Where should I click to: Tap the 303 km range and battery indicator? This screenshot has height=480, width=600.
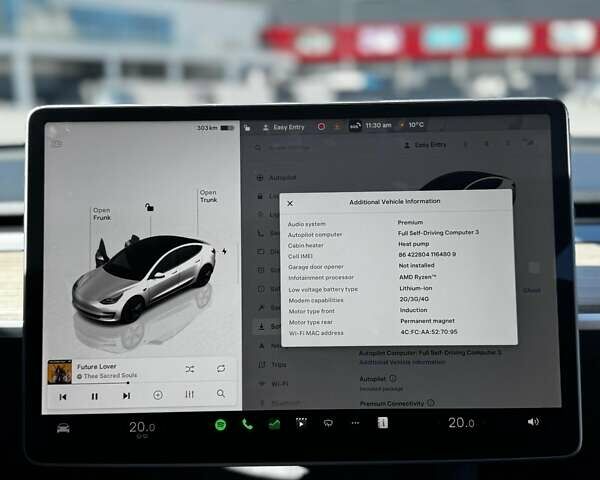[x=215, y=127]
